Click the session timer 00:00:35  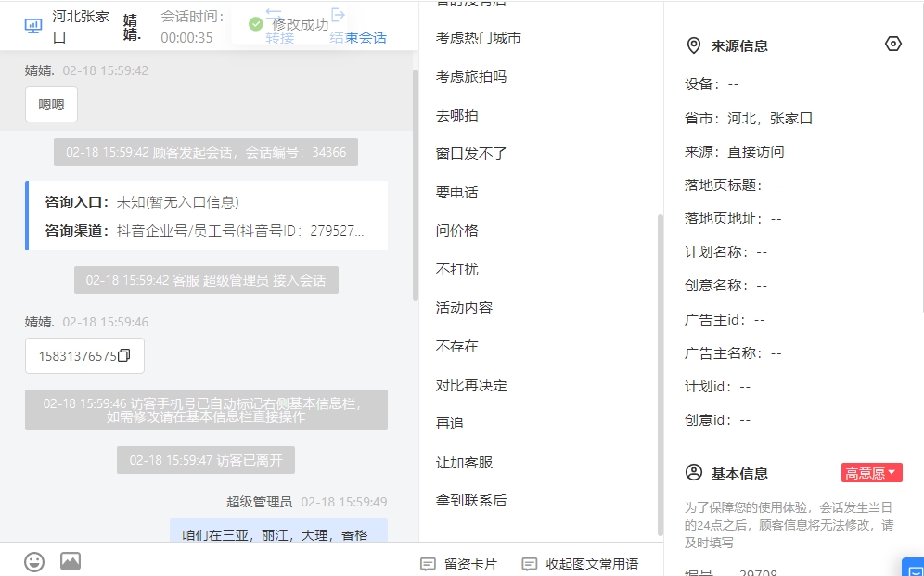[186, 38]
